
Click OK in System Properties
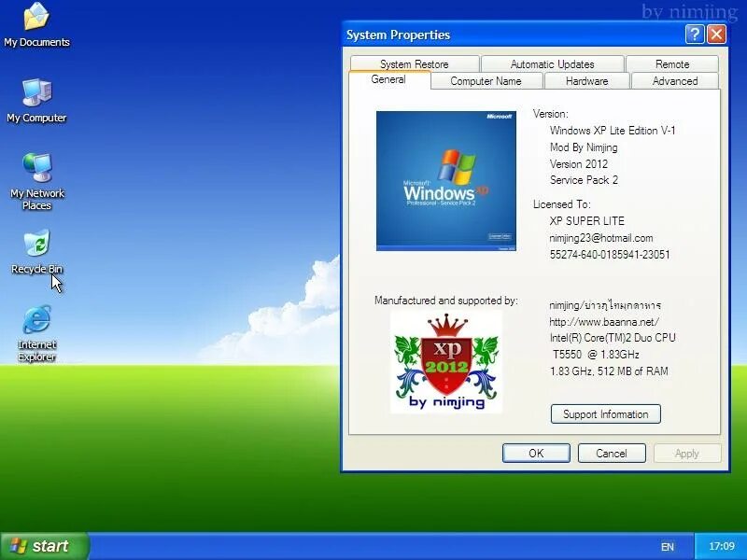[536, 453]
